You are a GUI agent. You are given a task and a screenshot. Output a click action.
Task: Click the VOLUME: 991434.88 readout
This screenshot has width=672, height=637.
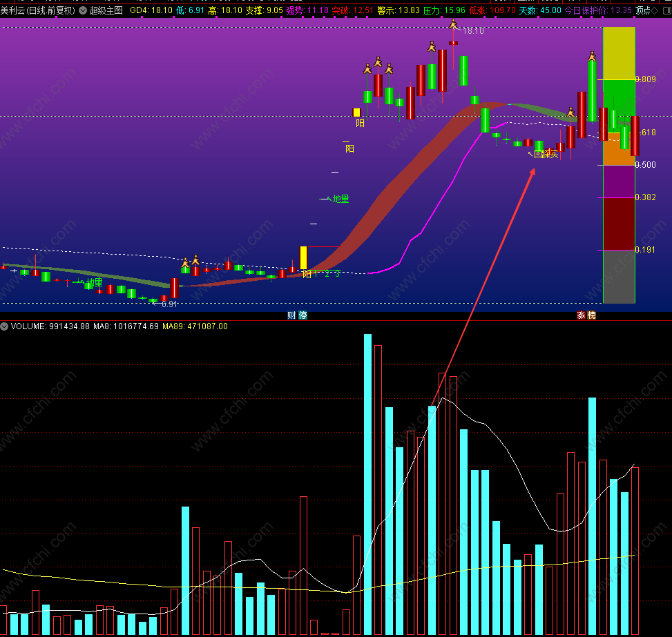point(50,326)
